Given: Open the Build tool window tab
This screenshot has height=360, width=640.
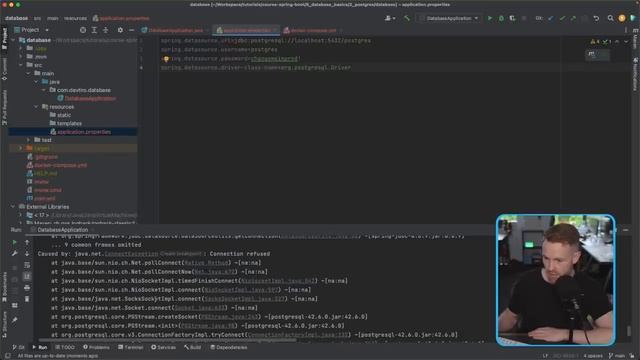Looking at the screenshot, I should pyautogui.click(x=193, y=347).
